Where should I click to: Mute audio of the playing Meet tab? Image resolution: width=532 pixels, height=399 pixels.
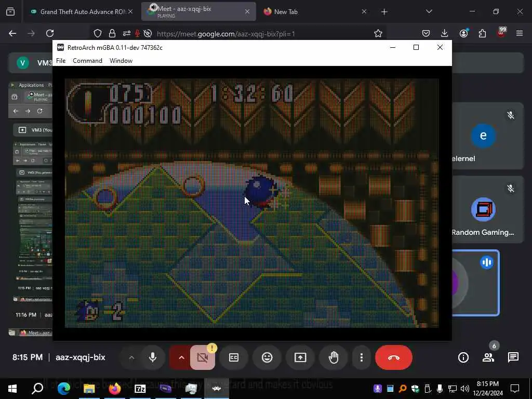153,7
